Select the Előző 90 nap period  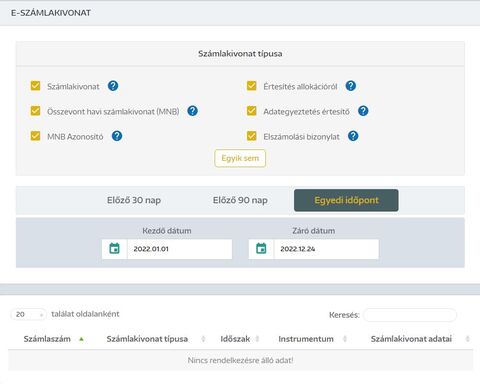[240, 200]
